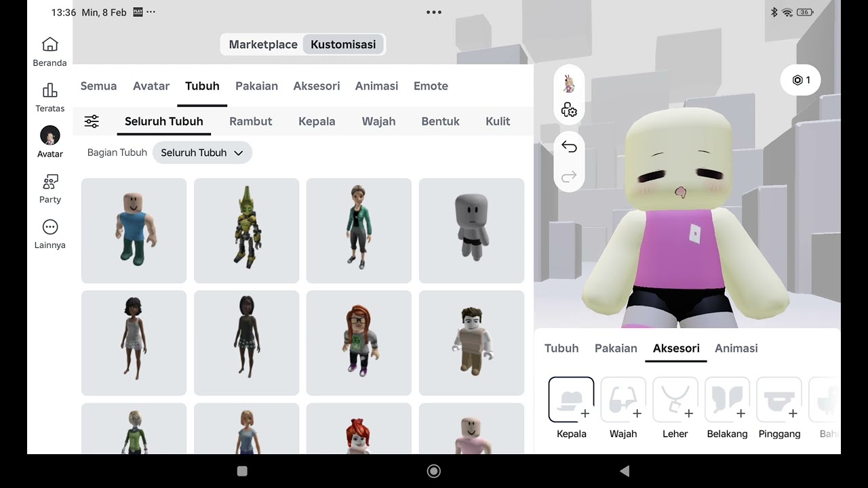Open Teratas charts icon
The height and width of the screenshot is (488, 868).
coord(50,90)
